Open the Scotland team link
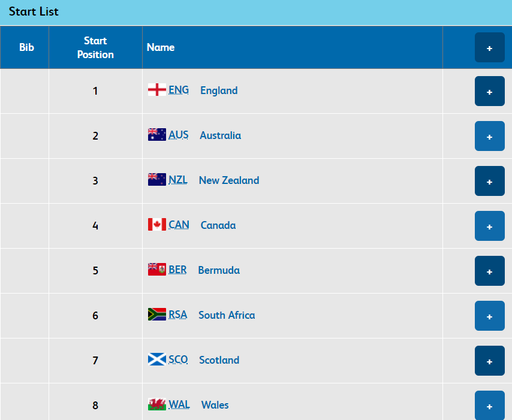The height and width of the screenshot is (420, 512). coord(219,360)
